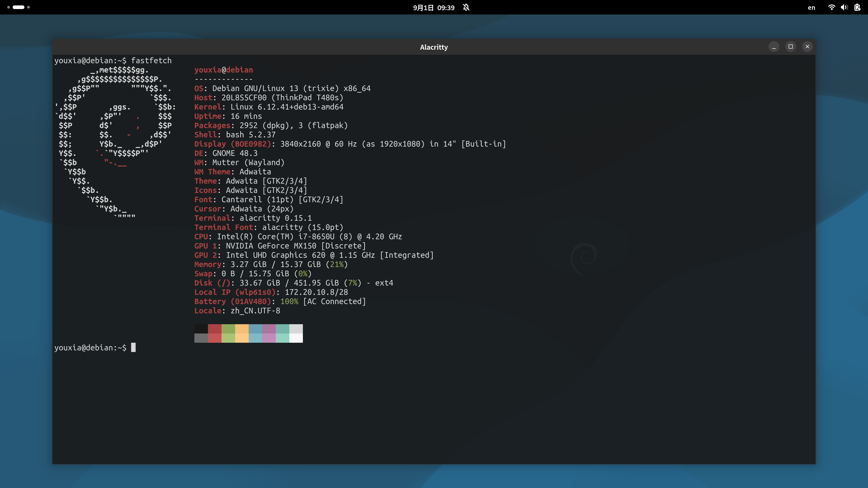Close the Alacritty terminal window
868x488 pixels.
(x=807, y=47)
